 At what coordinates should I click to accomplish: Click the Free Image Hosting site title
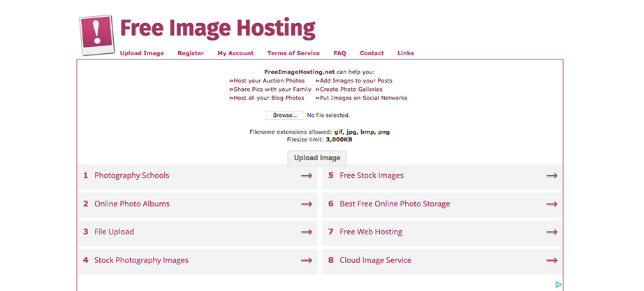coord(217,29)
